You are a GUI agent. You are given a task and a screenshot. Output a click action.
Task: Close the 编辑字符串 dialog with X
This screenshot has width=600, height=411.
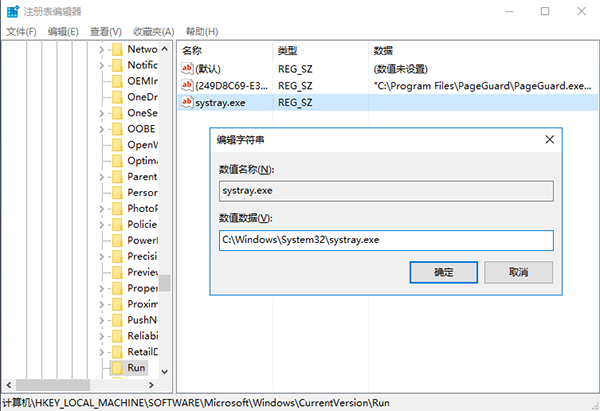pos(549,140)
